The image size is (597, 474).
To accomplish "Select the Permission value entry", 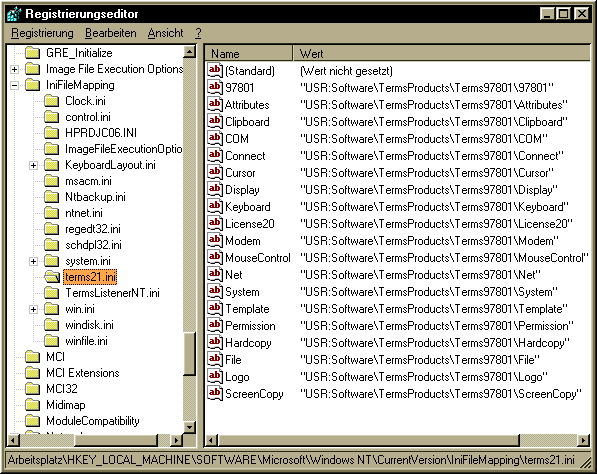I will pyautogui.click(x=250, y=326).
